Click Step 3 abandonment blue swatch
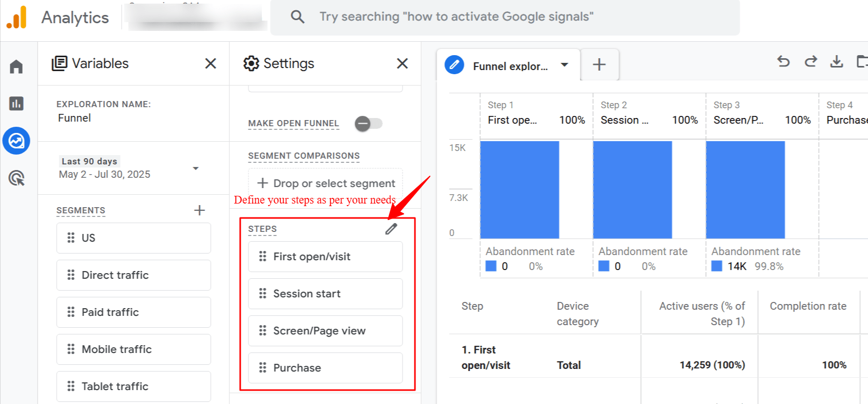This screenshot has width=868, height=404. (x=716, y=266)
